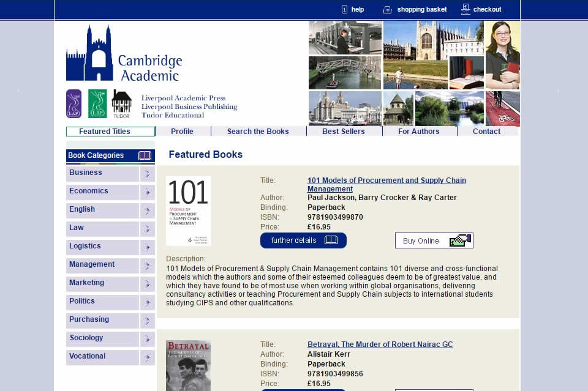The height and width of the screenshot is (391, 588).
Task: Select the Business category
Action: (x=102, y=174)
